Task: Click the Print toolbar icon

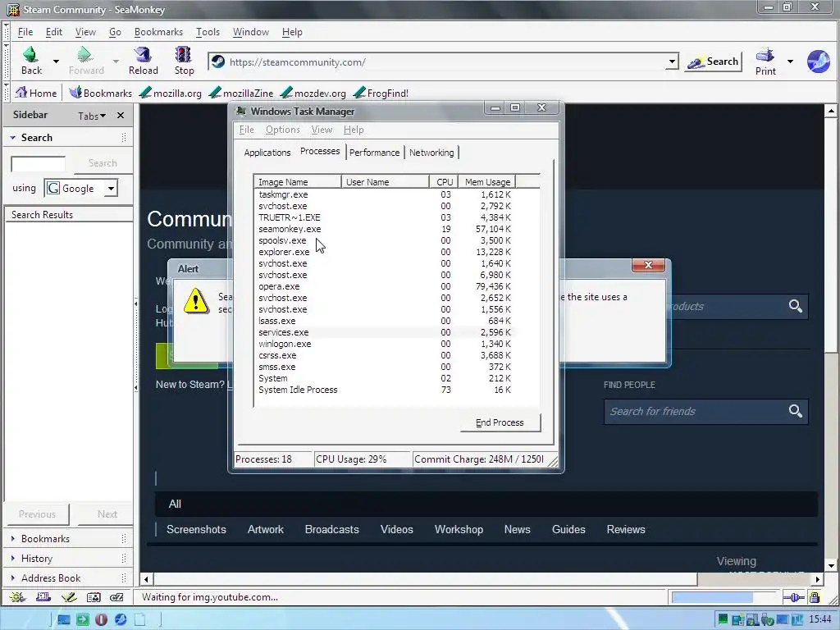Action: coord(765,61)
